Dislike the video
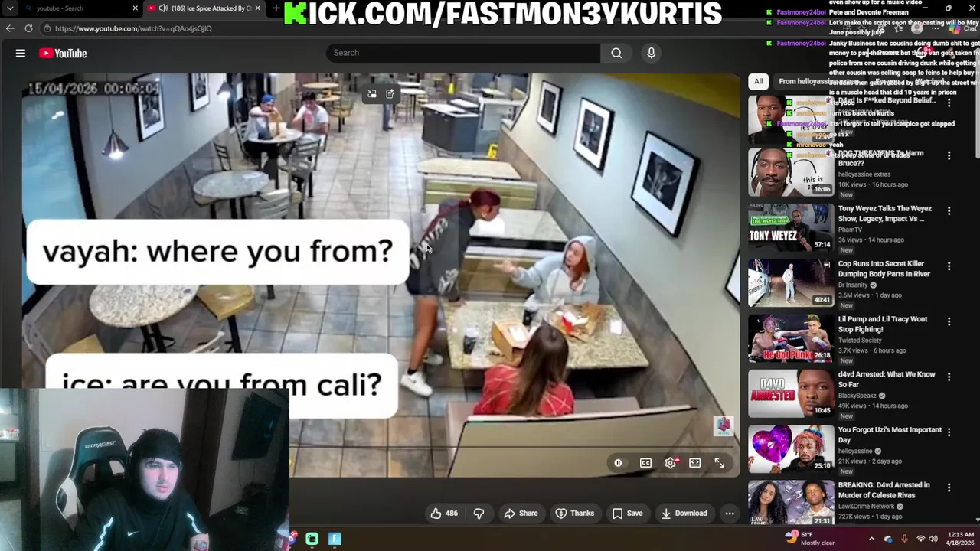The image size is (980, 551). pos(479,514)
